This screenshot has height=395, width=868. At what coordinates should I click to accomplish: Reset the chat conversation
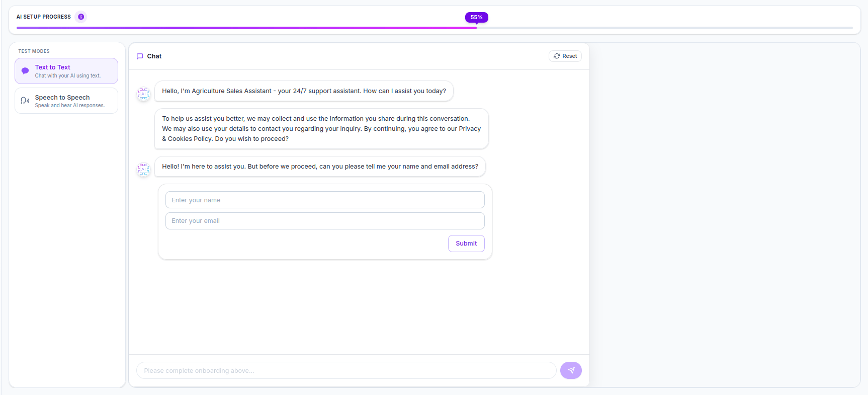565,56
